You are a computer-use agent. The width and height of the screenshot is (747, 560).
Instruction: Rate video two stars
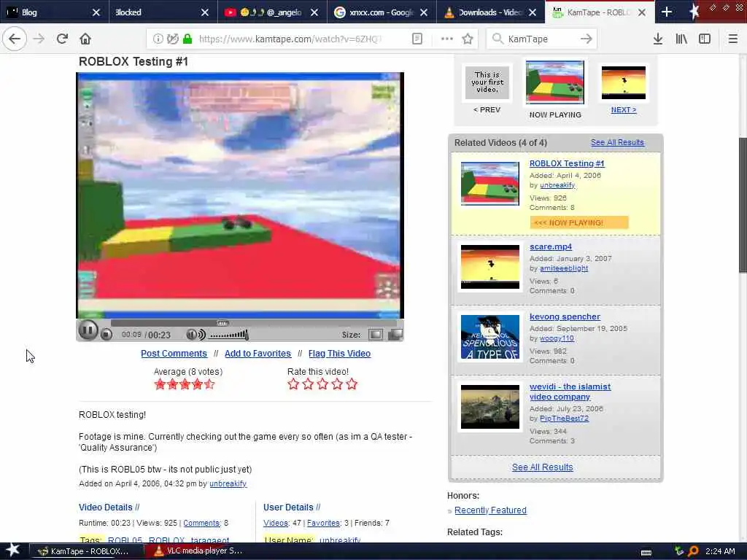click(x=308, y=384)
